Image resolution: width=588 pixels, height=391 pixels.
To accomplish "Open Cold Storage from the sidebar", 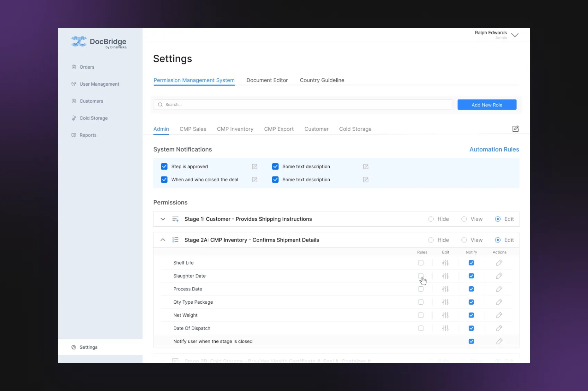I will coord(93,118).
